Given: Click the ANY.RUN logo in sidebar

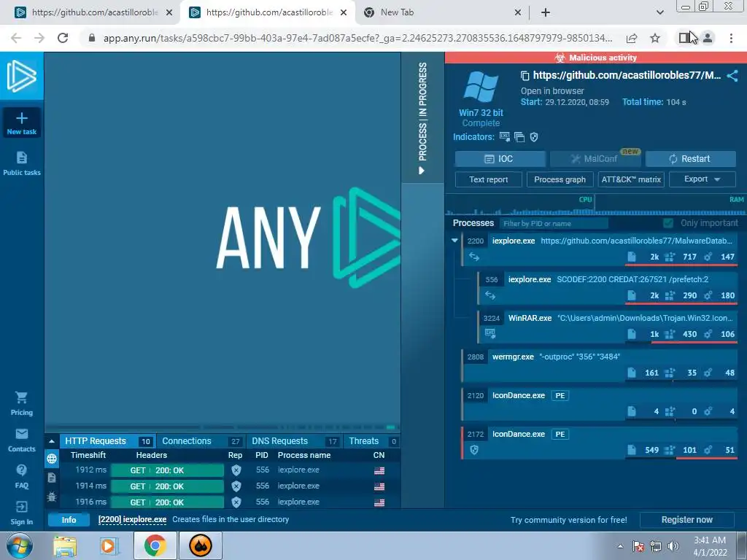Looking at the screenshot, I should tap(21, 76).
